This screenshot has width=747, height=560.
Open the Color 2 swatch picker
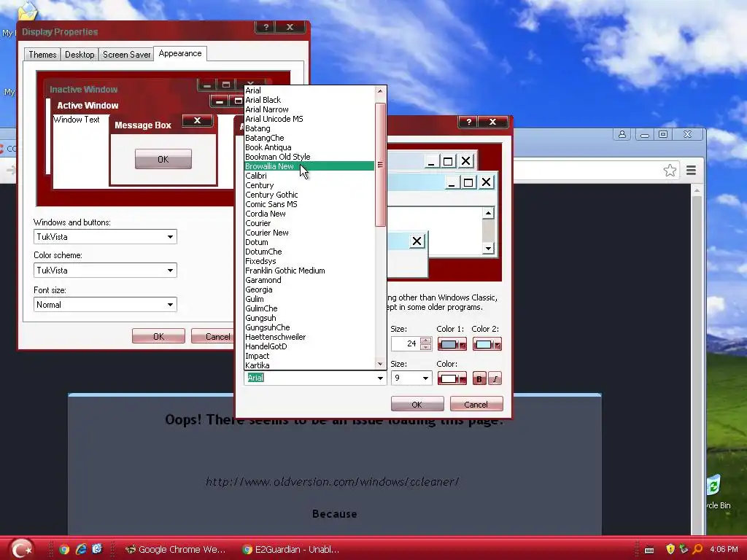click(x=487, y=344)
